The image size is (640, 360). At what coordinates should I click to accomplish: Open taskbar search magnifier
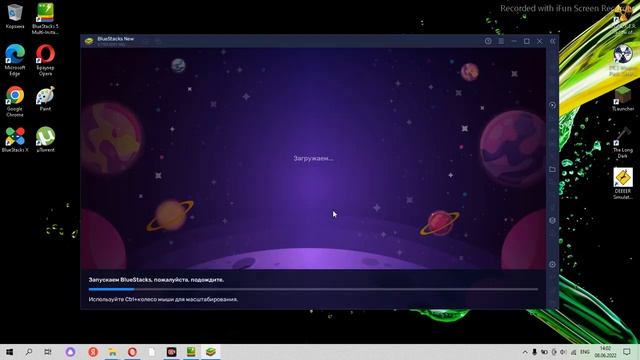(x=29, y=352)
